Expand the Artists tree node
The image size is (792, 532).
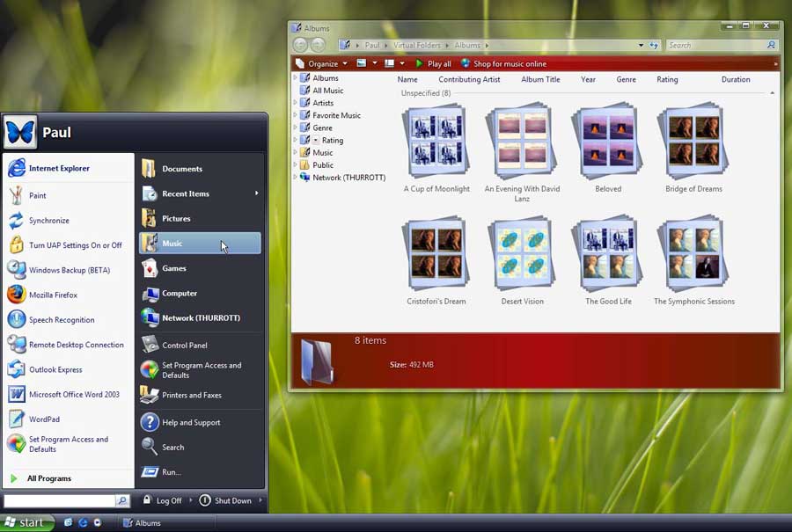point(295,103)
